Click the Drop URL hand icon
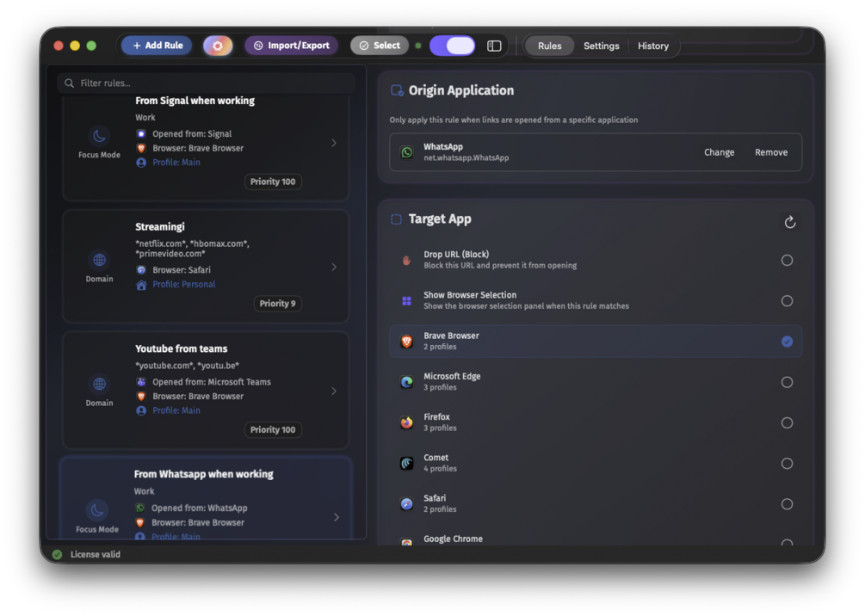865x616 pixels. point(406,261)
